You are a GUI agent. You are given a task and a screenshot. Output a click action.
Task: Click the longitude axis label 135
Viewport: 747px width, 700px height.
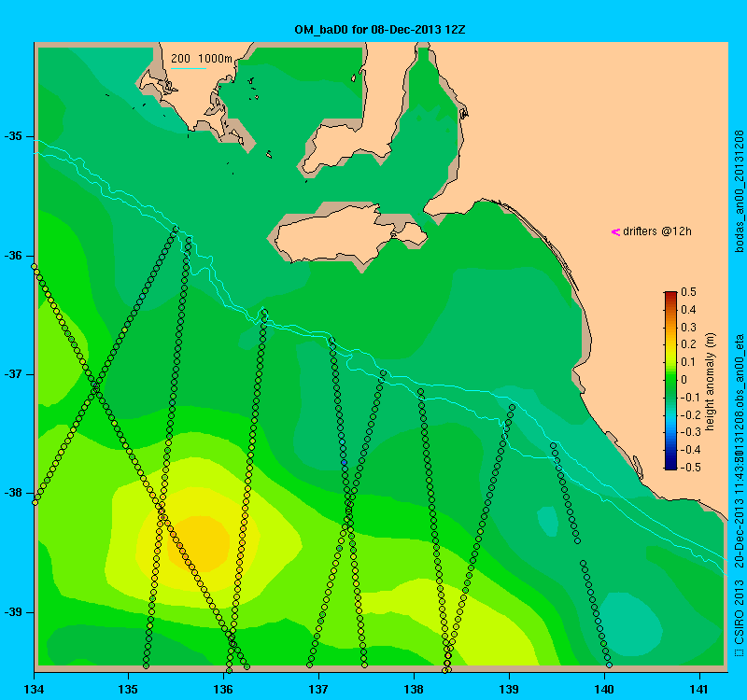[x=129, y=689]
